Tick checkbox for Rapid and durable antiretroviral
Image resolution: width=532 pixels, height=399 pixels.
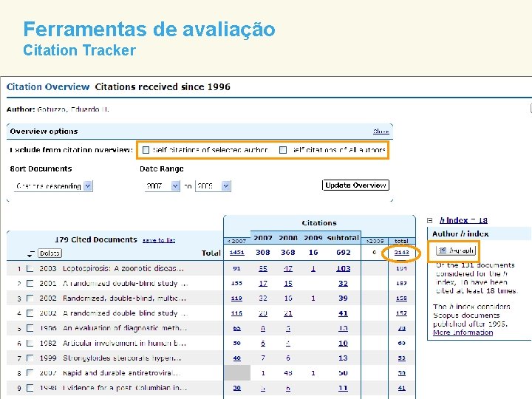coord(30,373)
